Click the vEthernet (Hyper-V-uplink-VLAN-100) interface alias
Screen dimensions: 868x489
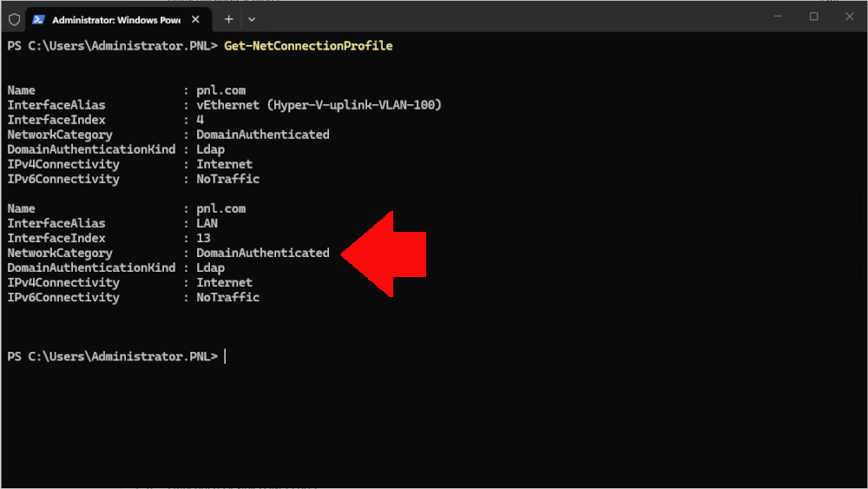319,105
